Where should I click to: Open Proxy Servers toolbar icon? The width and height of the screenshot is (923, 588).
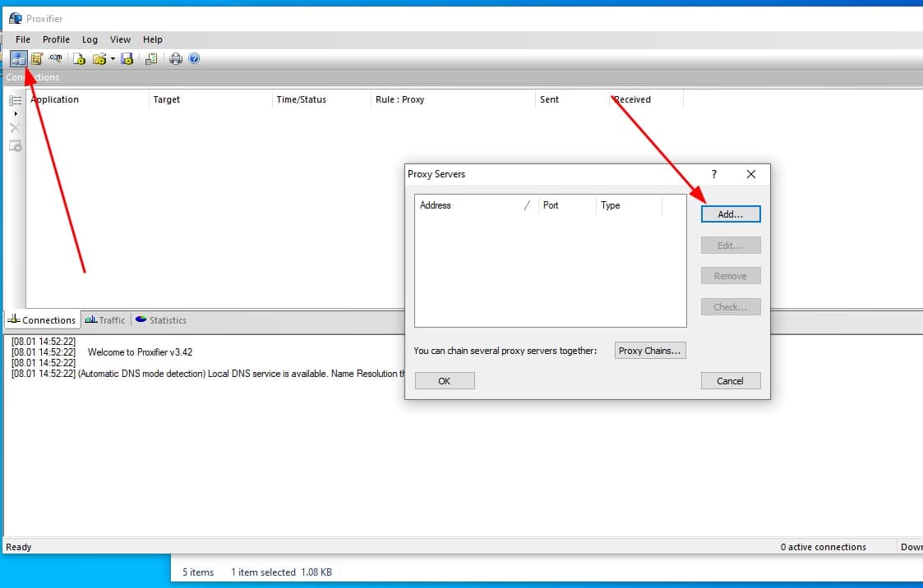17,58
